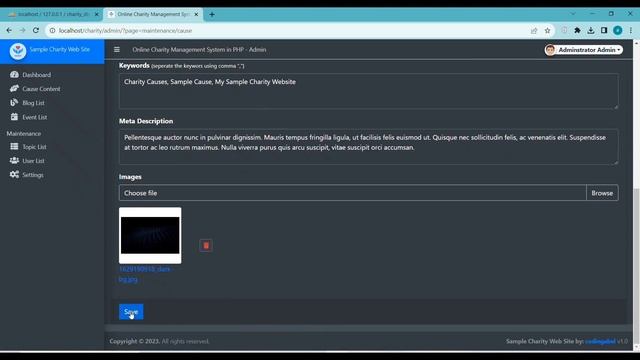640x360 pixels.
Task: Open the Chrome profile avatar
Action: click(x=618, y=31)
